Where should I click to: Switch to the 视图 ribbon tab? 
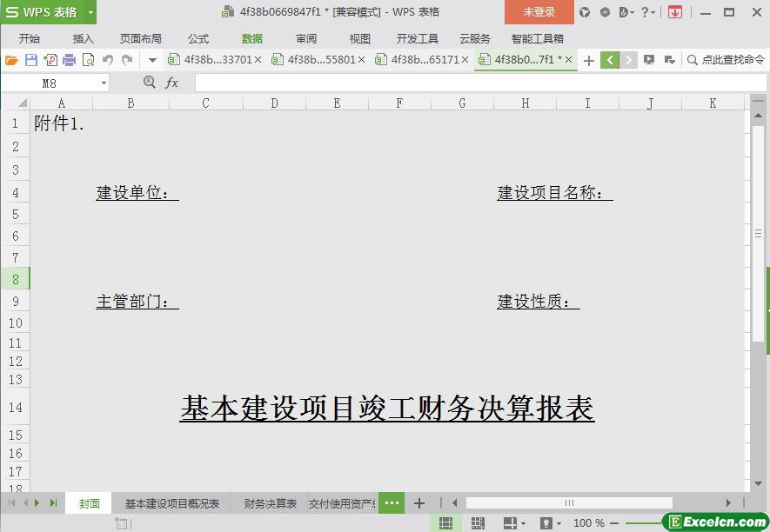pos(359,38)
